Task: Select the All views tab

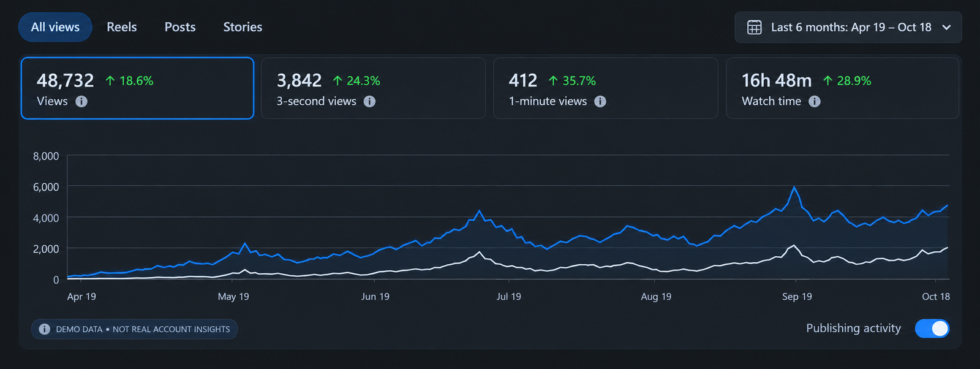Action: click(55, 27)
